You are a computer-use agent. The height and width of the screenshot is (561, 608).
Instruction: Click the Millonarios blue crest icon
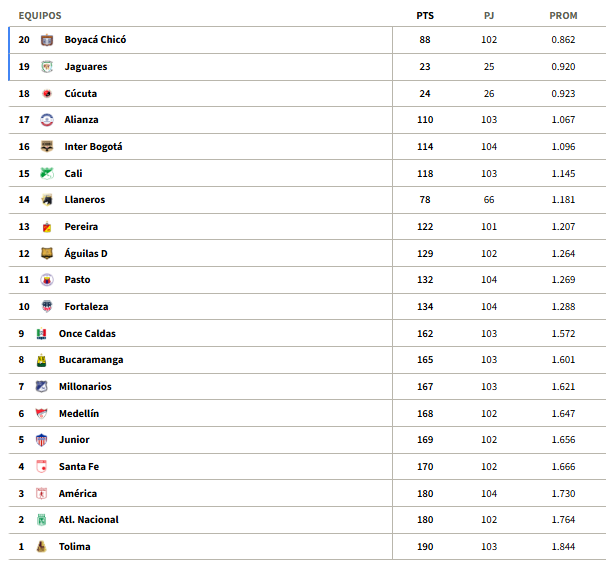[x=41, y=387]
